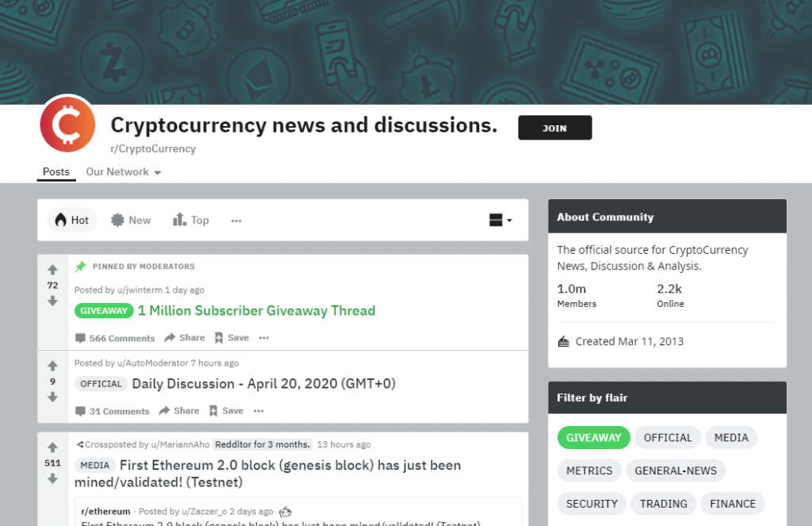This screenshot has height=526, width=812.
Task: Sort posts by Top
Action: pos(190,221)
